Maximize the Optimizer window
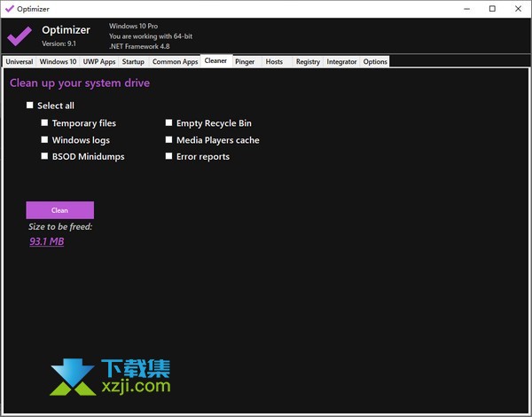The image size is (532, 417). (x=492, y=9)
